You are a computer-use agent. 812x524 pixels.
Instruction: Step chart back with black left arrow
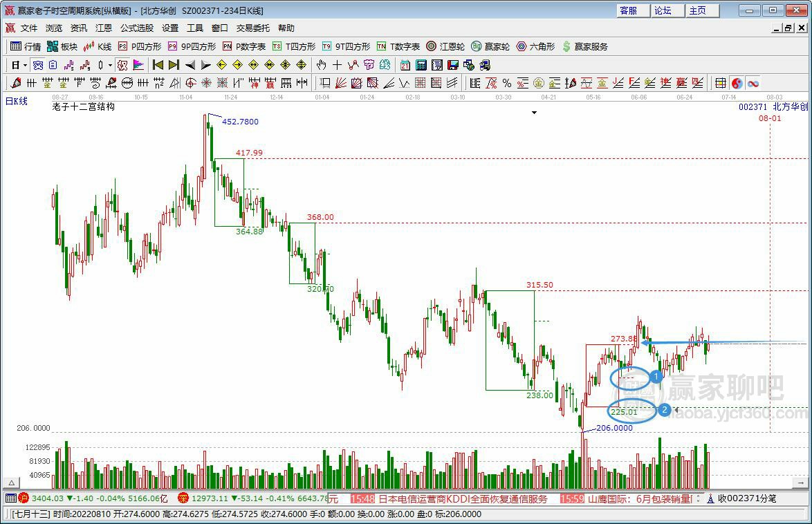[x=190, y=65]
